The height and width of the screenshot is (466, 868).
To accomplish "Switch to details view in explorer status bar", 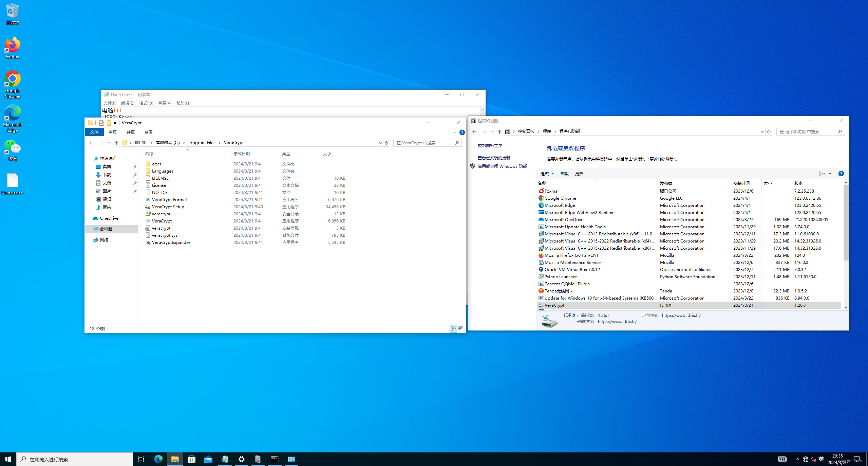I will click(453, 328).
